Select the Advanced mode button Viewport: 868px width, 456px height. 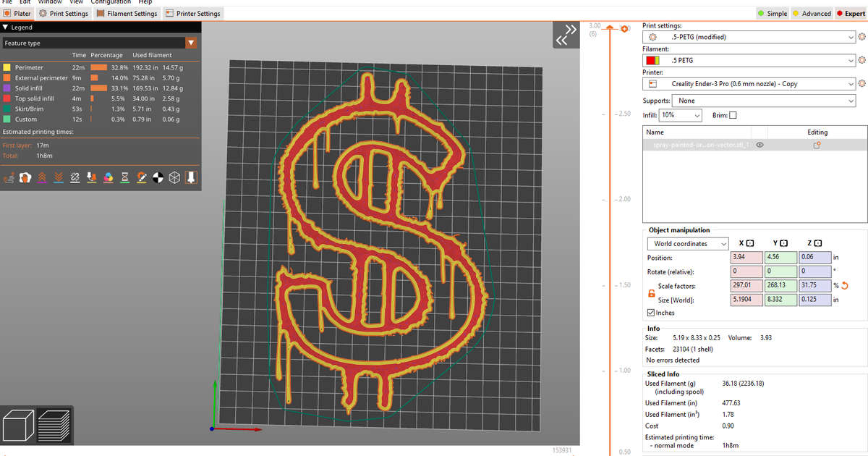[811, 14]
